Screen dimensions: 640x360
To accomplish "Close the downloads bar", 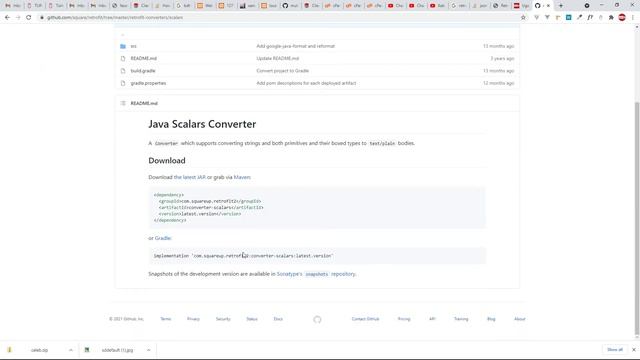I will (x=633, y=350).
